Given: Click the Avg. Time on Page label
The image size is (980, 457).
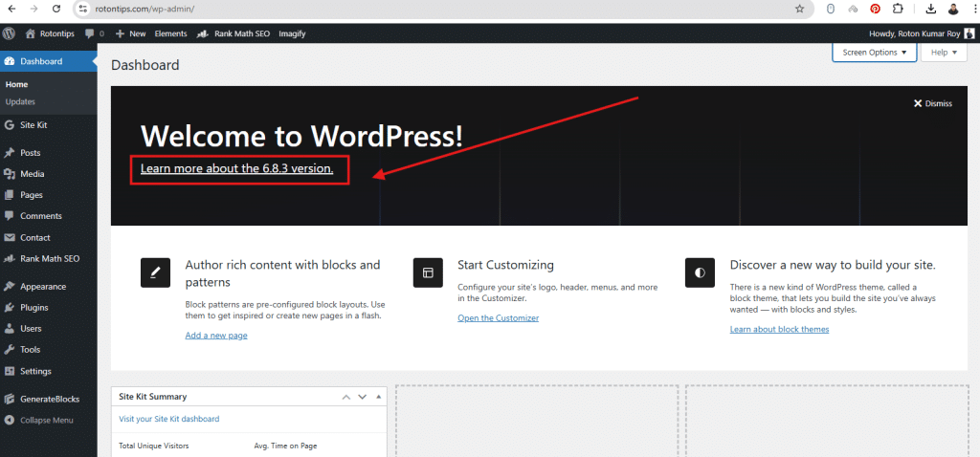Looking at the screenshot, I should (x=285, y=446).
